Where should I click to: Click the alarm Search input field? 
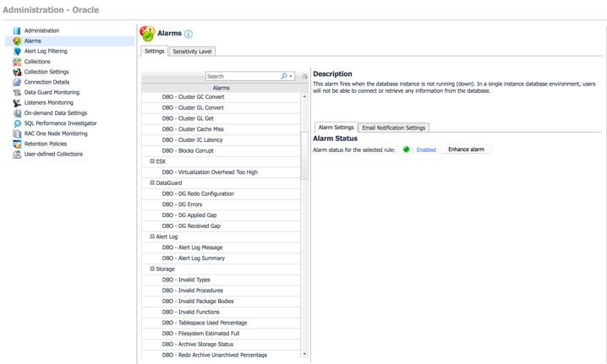point(243,76)
